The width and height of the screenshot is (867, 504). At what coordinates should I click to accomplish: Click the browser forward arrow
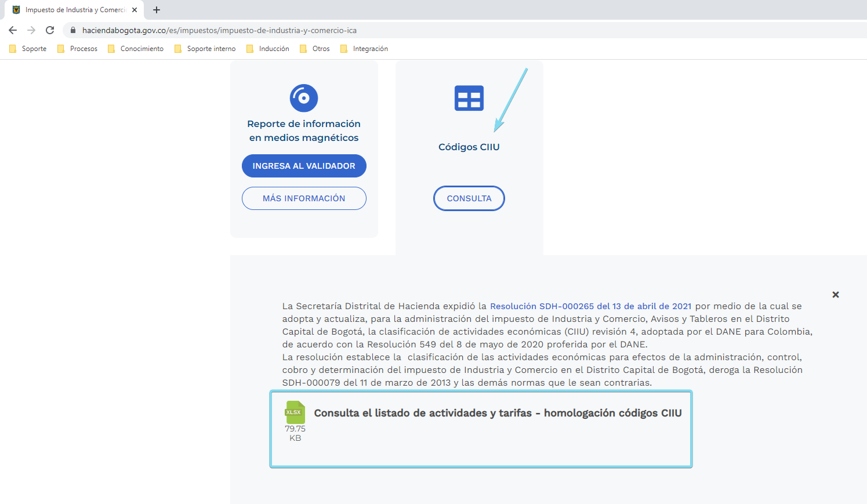click(31, 30)
